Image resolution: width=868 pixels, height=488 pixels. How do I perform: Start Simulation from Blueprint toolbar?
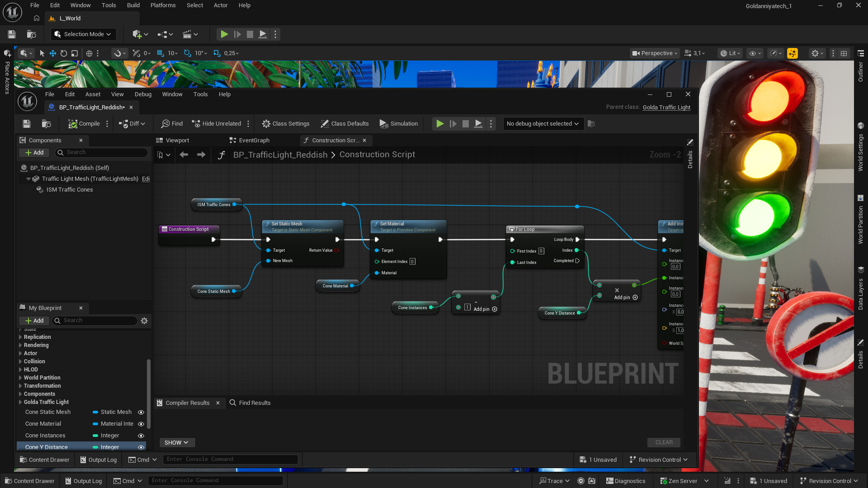tap(398, 124)
